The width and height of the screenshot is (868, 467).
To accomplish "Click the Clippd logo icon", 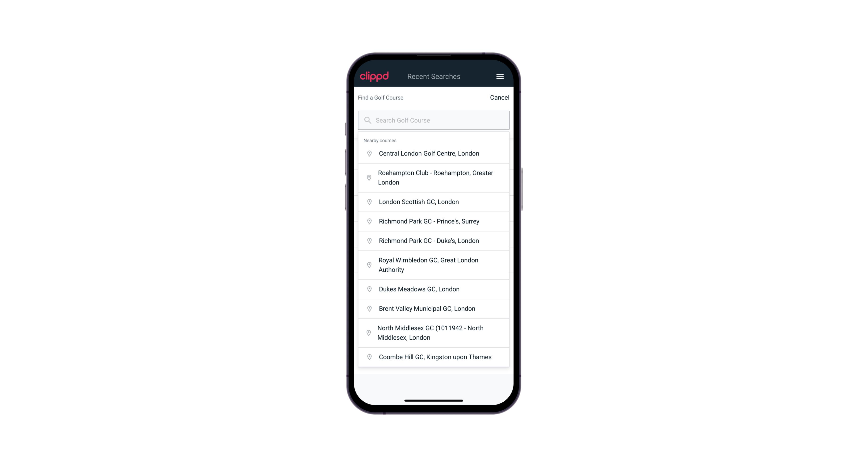I will 375,76.
